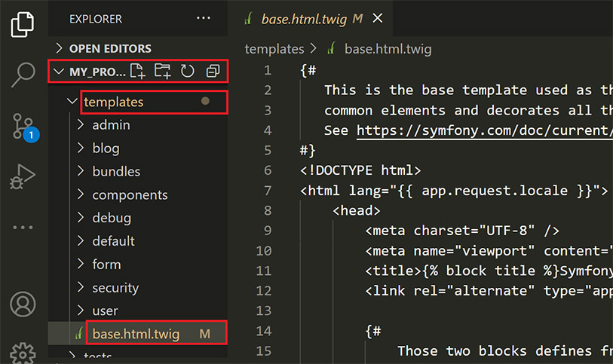This screenshot has height=364, width=613.
Task: Expand the Open Editors section
Action: [x=110, y=48]
